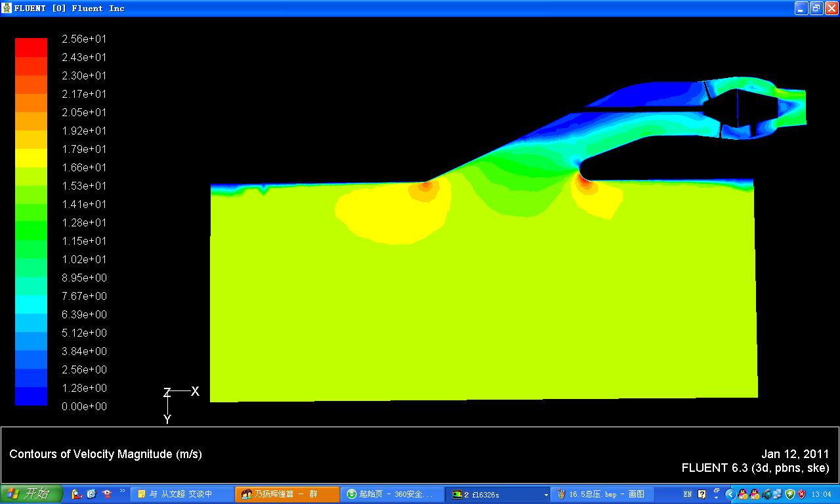Click the help question mark icon in language bar
Viewport: 840px width, 504px height.
click(x=702, y=494)
